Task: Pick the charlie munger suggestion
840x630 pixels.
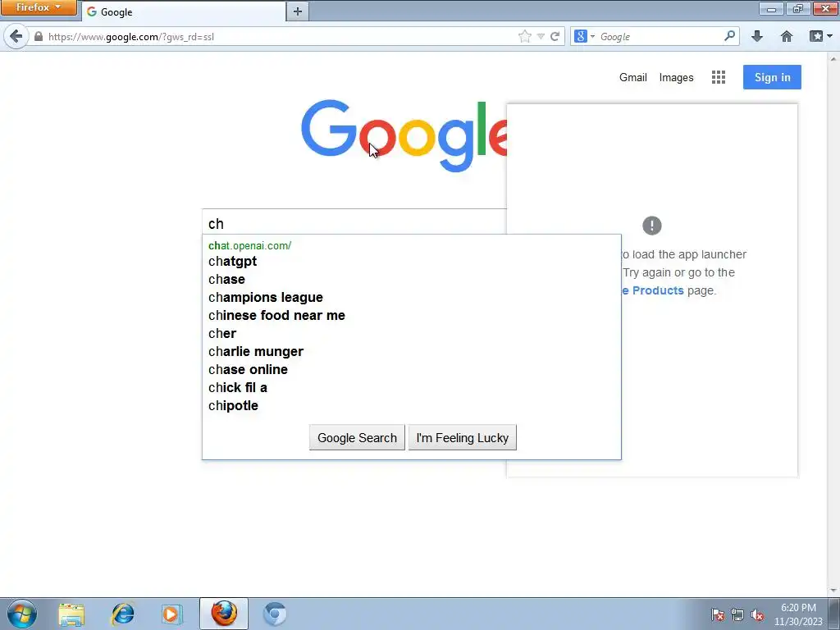Action: click(256, 351)
